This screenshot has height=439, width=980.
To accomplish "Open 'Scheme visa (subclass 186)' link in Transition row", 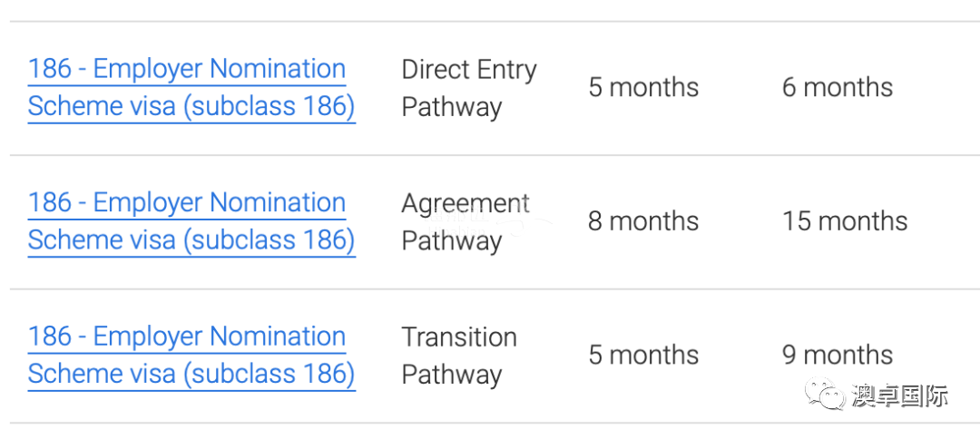I will click(x=191, y=374).
